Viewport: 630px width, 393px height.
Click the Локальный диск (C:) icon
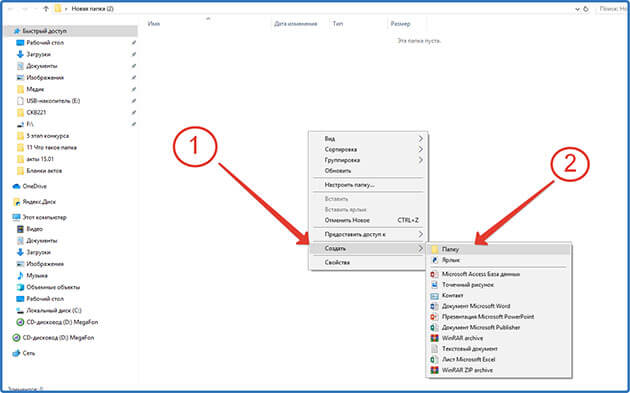(20, 311)
